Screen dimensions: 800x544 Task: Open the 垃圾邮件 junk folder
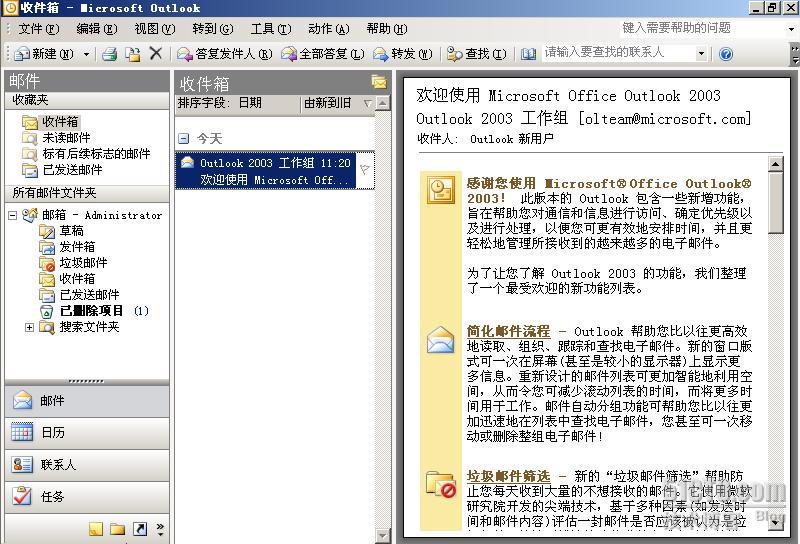pyautogui.click(x=73, y=263)
